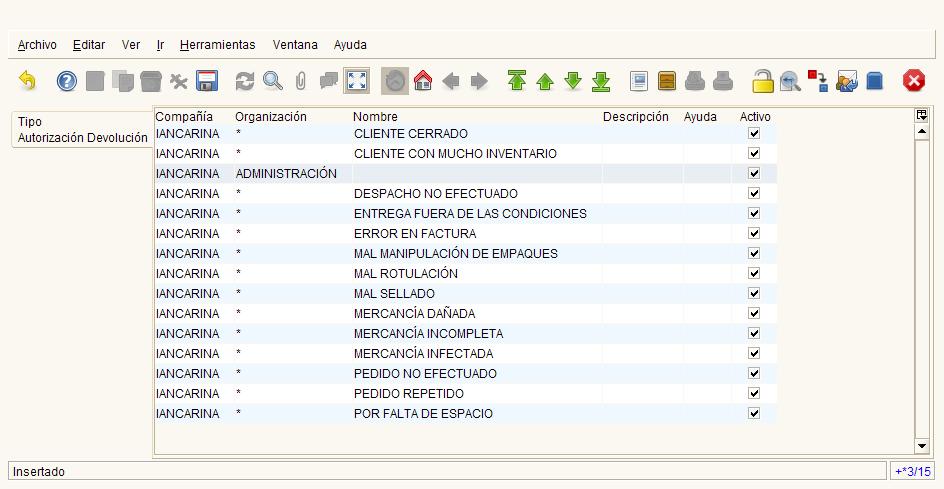The image size is (944, 489).
Task: Open the Help question mark icon
Action: [67, 81]
